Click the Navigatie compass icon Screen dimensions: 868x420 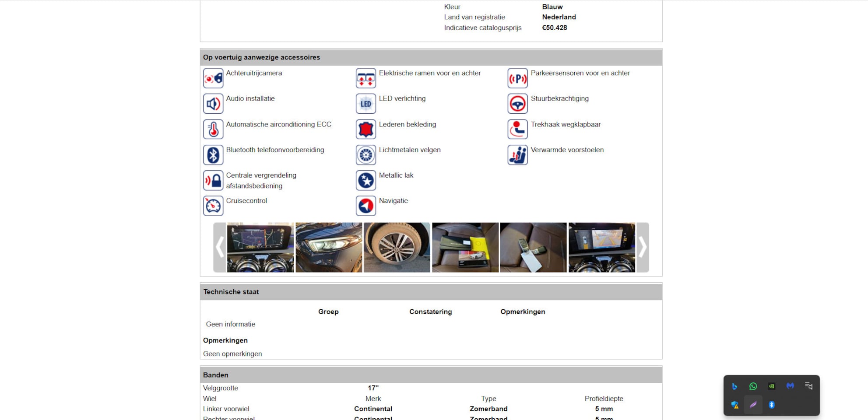365,206
